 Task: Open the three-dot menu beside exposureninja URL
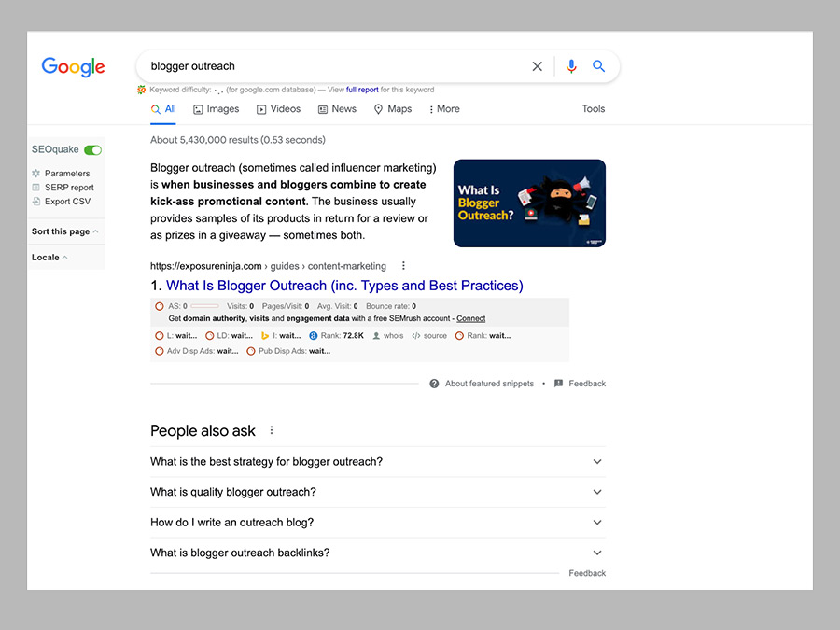tap(403, 266)
